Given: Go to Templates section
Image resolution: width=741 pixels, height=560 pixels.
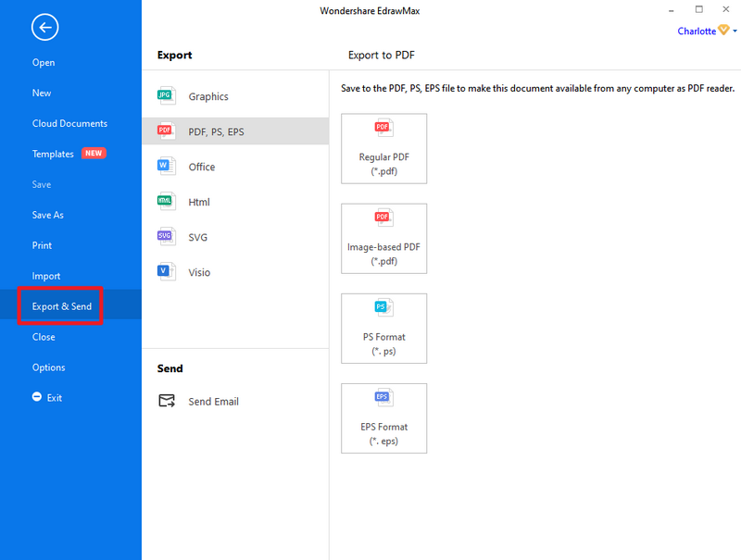Looking at the screenshot, I should point(53,154).
